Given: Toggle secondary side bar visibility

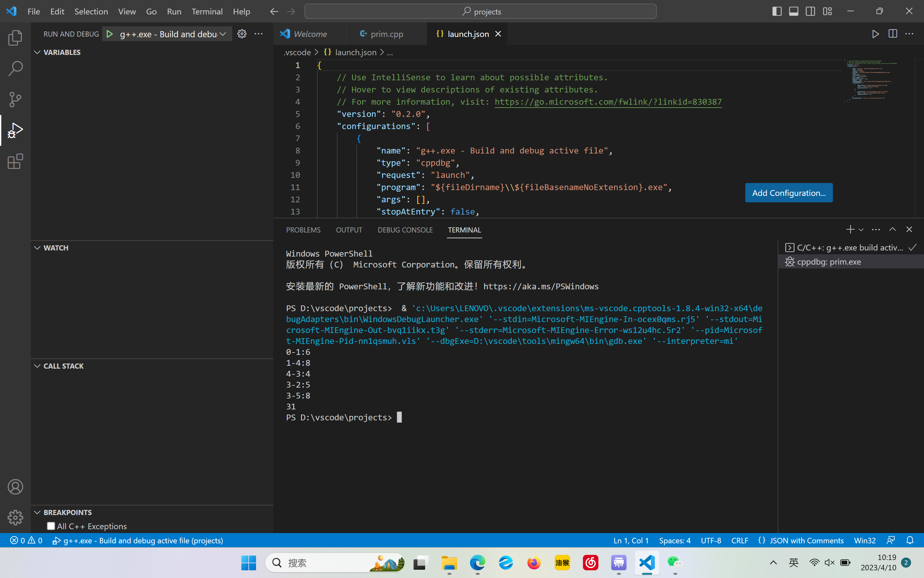Looking at the screenshot, I should 810,12.
